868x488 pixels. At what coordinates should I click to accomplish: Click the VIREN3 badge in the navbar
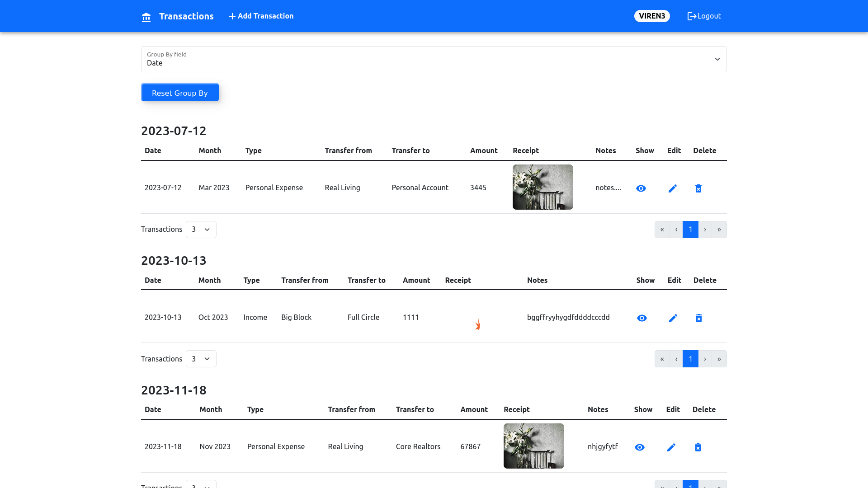point(652,16)
